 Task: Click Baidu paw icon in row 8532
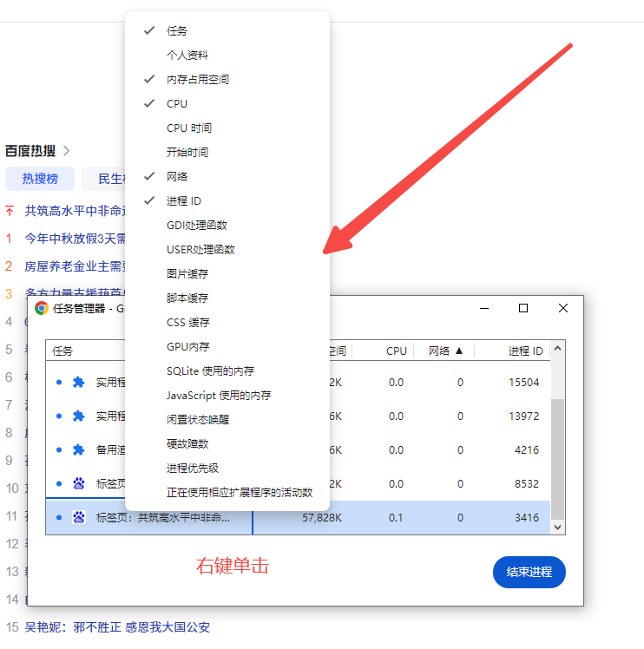pos(79,483)
